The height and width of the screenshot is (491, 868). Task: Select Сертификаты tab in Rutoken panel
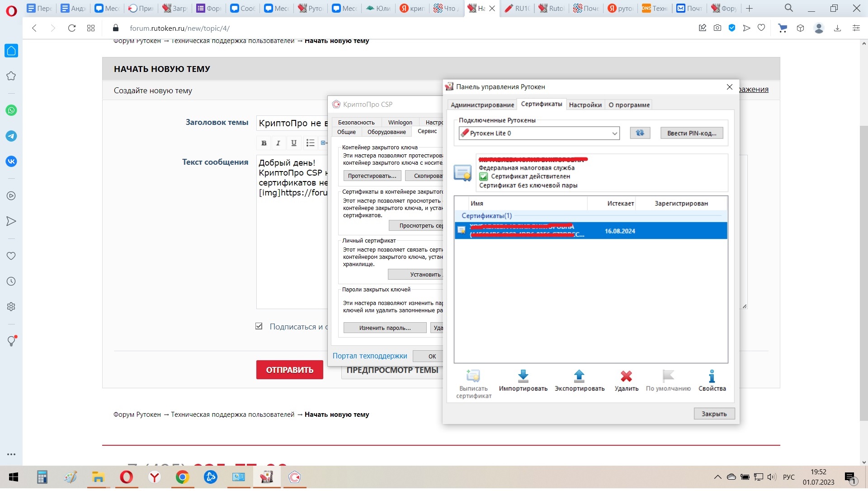(x=541, y=104)
